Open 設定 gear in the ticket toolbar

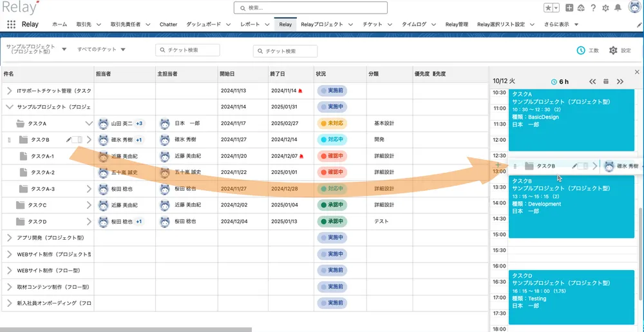tap(613, 50)
